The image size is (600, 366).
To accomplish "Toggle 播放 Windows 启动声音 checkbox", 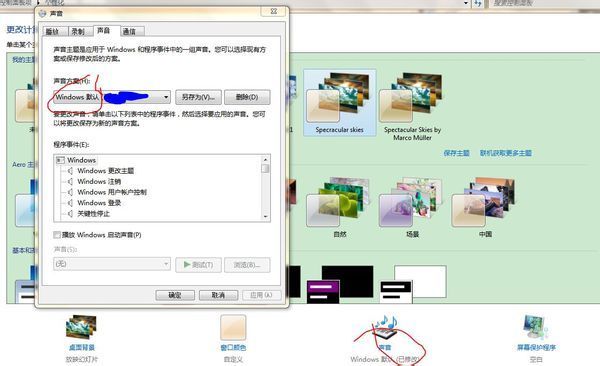I will (57, 235).
